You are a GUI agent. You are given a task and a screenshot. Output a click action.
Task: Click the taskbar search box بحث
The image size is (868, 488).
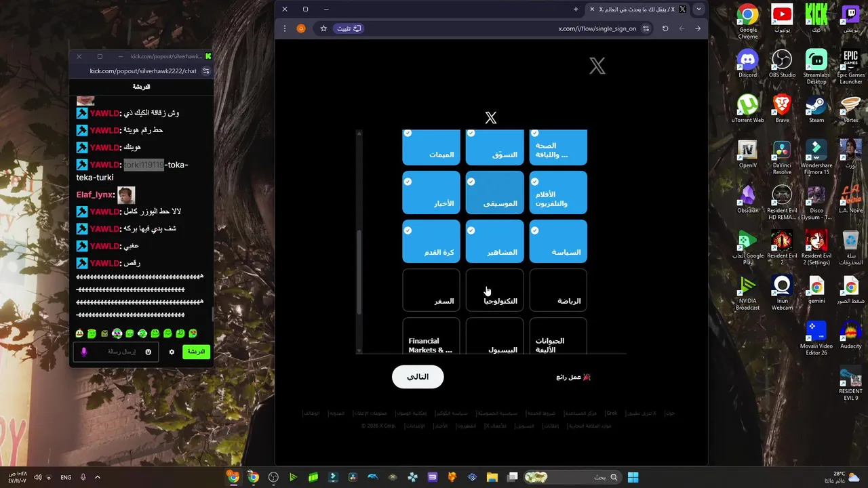[573, 477]
